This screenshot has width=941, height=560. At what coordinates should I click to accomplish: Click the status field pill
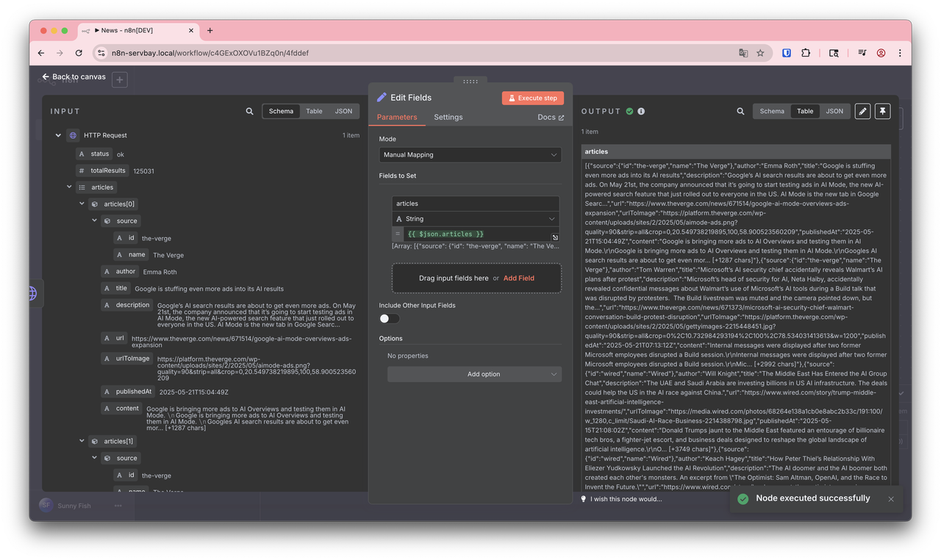94,154
